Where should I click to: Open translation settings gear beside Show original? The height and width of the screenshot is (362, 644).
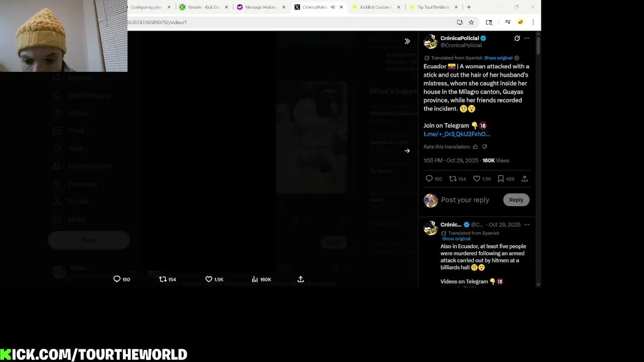[517, 58]
